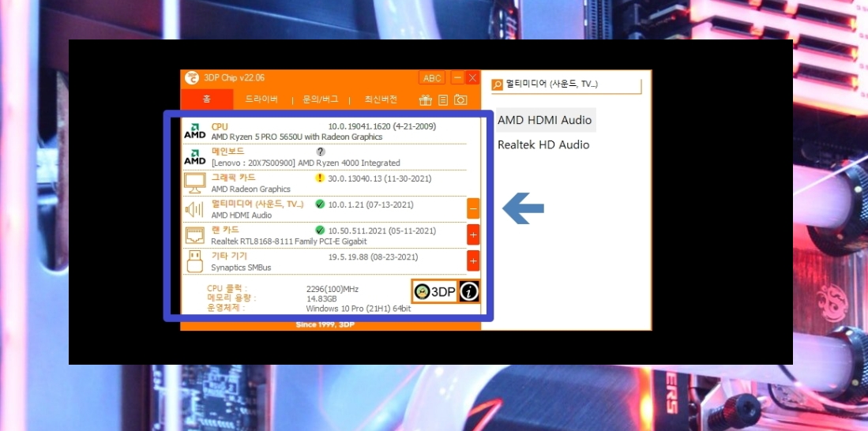Image resolution: width=868 pixels, height=431 pixels.
Task: Click side panel title 멀티미디어 (사운드, TV...)
Action: pos(552,84)
